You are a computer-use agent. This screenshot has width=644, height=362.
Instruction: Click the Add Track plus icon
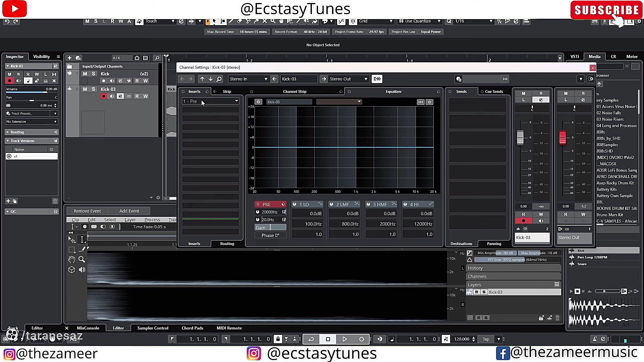(x=69, y=58)
